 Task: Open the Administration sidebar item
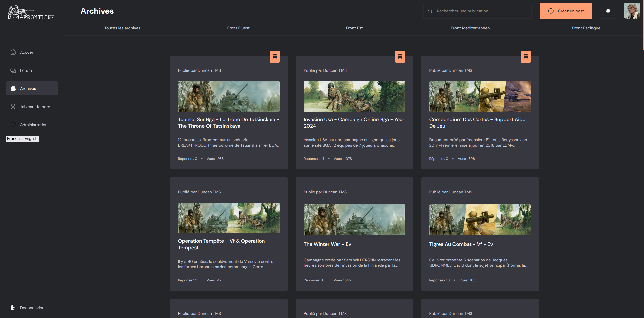(33, 125)
